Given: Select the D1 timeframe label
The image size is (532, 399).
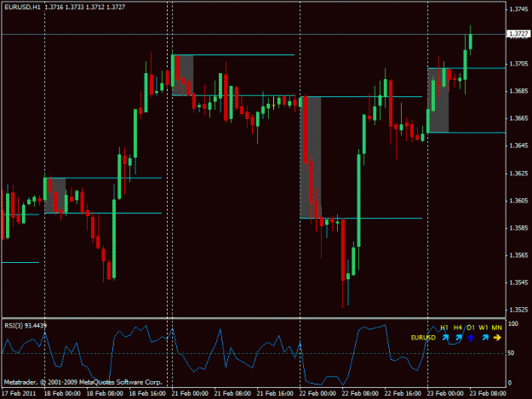Looking at the screenshot, I should pos(471,328).
